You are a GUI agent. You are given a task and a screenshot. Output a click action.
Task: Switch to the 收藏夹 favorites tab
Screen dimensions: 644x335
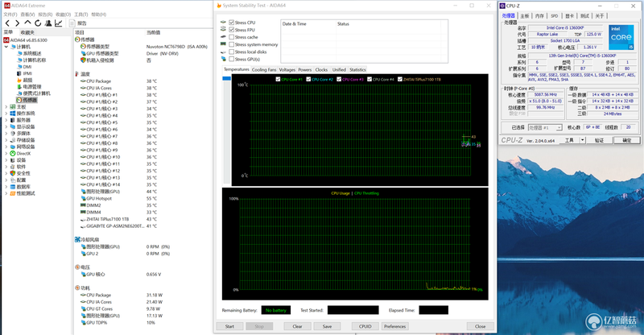pos(27,32)
